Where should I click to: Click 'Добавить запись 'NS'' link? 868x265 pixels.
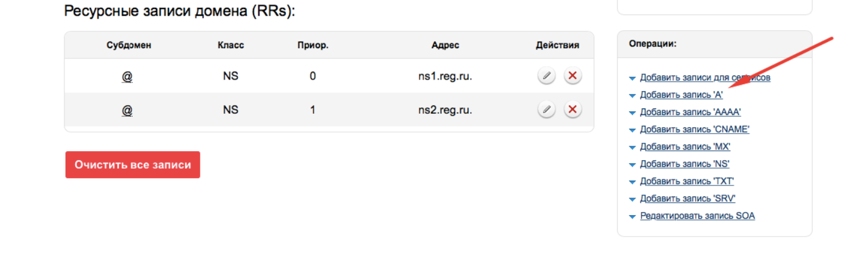684,164
